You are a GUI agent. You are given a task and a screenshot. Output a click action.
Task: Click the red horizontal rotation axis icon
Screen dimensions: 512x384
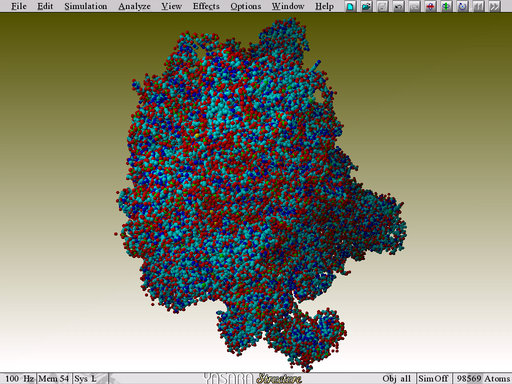[x=430, y=6]
